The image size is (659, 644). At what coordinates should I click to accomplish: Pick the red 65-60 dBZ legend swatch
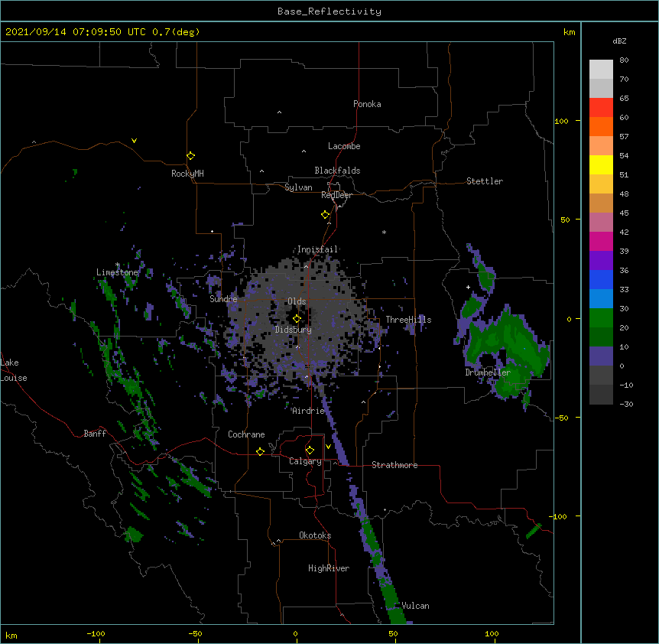tap(601, 108)
